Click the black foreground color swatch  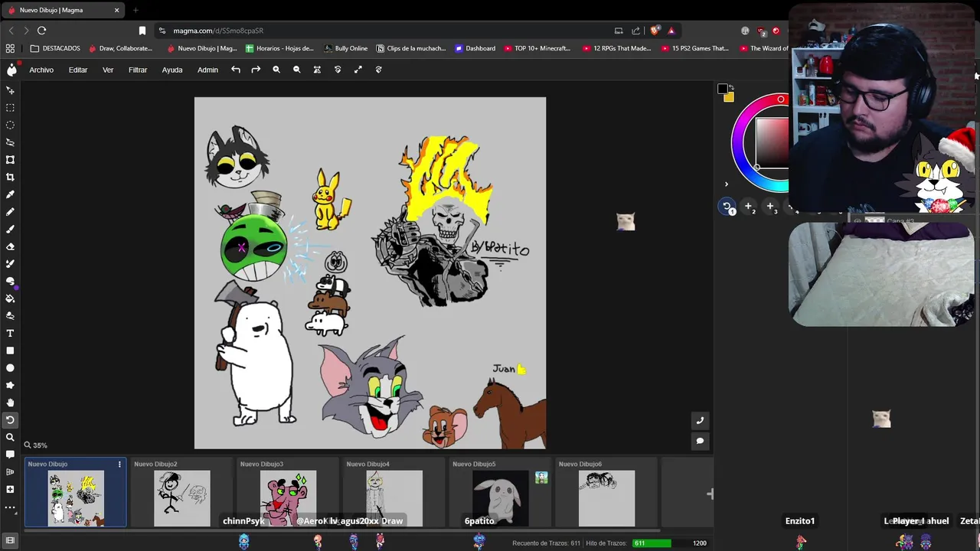[722, 90]
